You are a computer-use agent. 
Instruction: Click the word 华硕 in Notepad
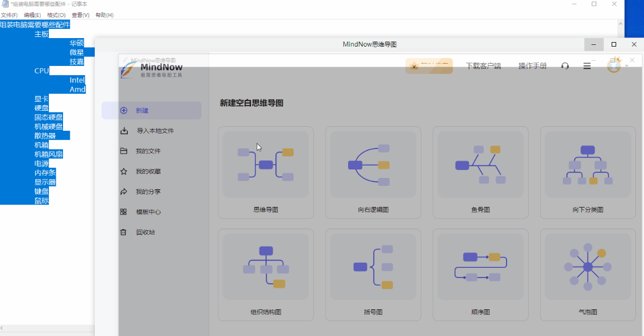(x=77, y=43)
